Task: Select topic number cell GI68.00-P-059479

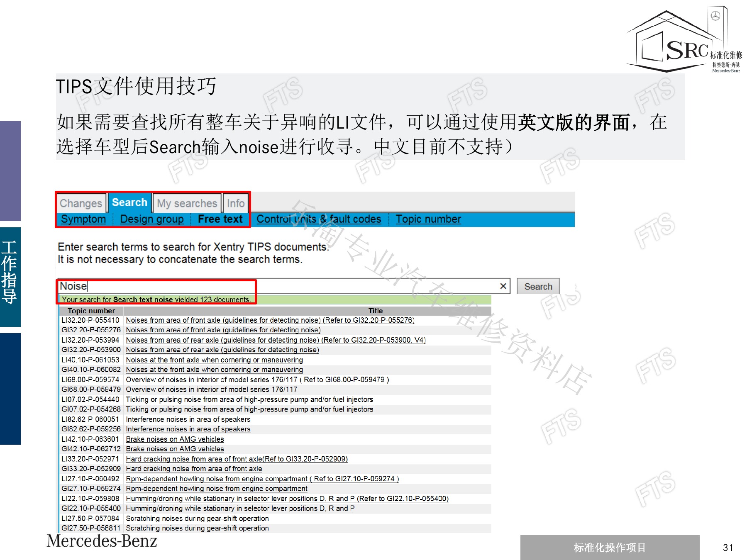Action: click(91, 390)
